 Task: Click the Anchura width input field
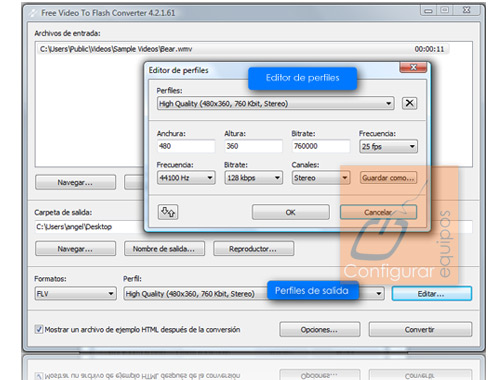[186, 146]
